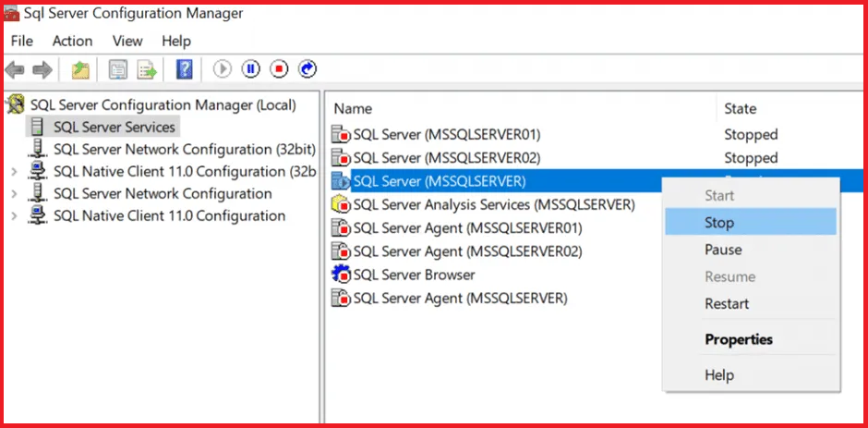Click the SQL Server Services tree icon
The width and height of the screenshot is (868, 428).
point(37,127)
